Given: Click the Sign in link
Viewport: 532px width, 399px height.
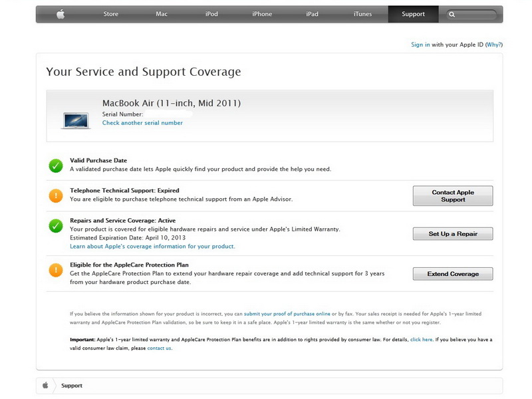Looking at the screenshot, I should click(x=420, y=45).
